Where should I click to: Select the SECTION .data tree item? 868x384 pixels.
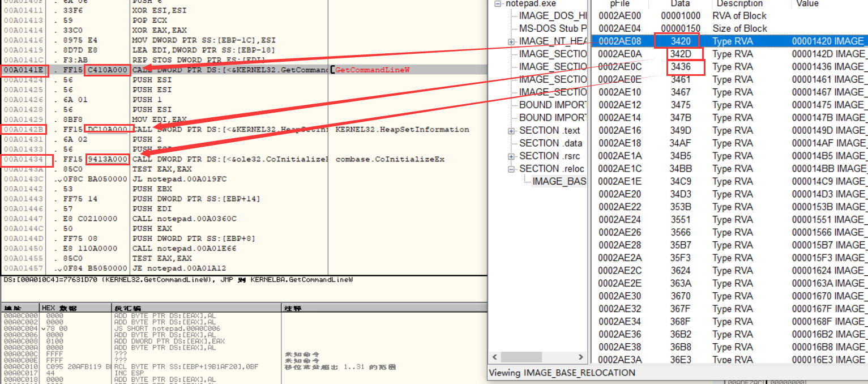point(550,143)
